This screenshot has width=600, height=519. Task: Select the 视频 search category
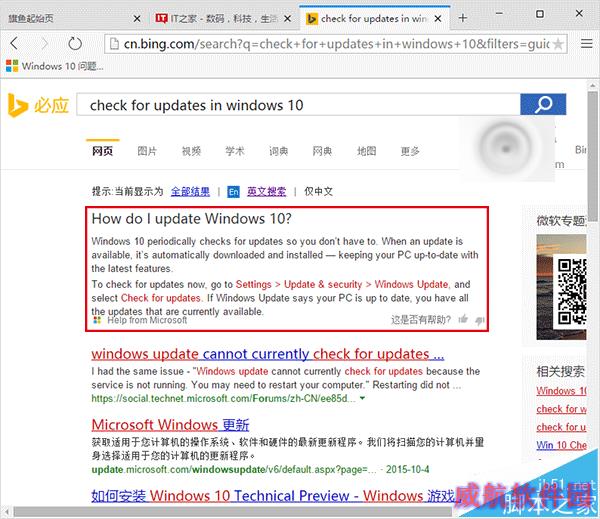click(x=191, y=151)
